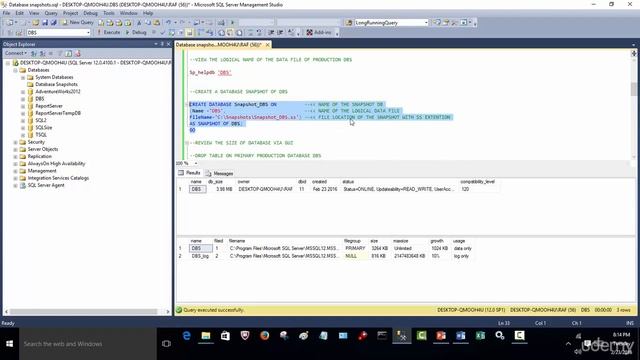Expand the Security folder node
The height and width of the screenshot is (360, 640).
[15, 142]
